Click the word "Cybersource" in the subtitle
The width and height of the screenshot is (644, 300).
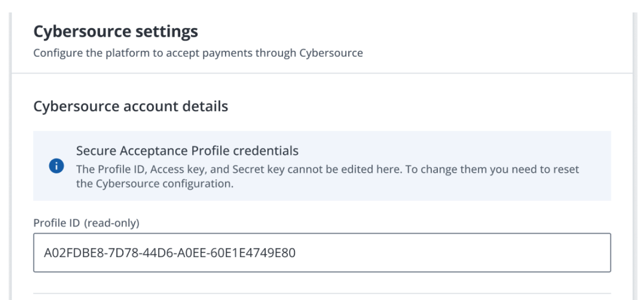331,53
